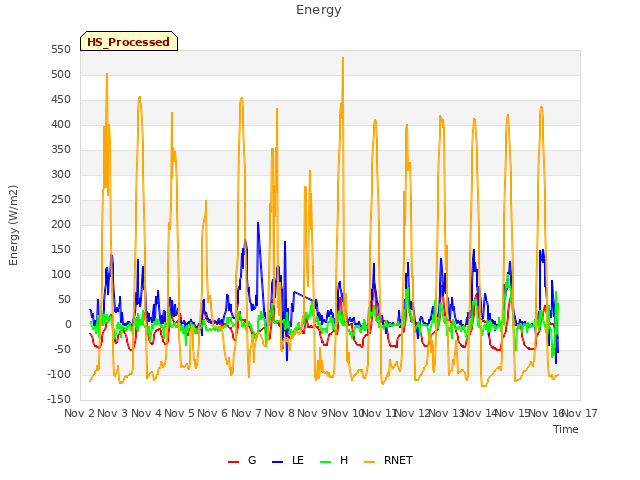Screen dimensions: 640x480
Task: Click the 50 y-axis tick label
Action: pyautogui.click(x=64, y=300)
